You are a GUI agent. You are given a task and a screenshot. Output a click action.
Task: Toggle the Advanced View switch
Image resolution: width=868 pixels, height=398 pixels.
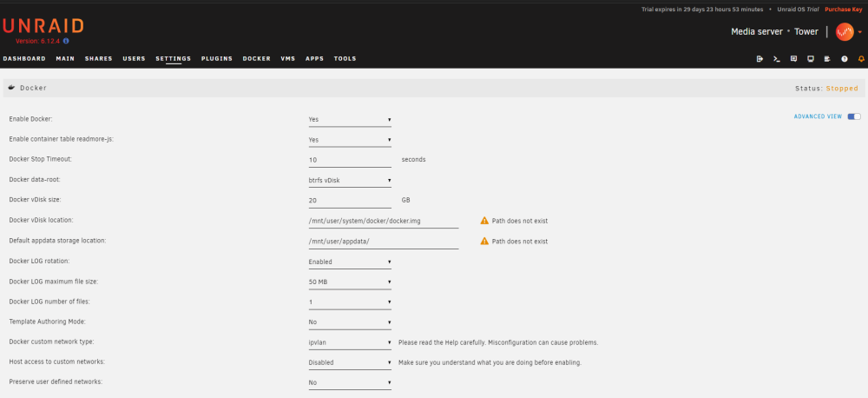point(854,116)
